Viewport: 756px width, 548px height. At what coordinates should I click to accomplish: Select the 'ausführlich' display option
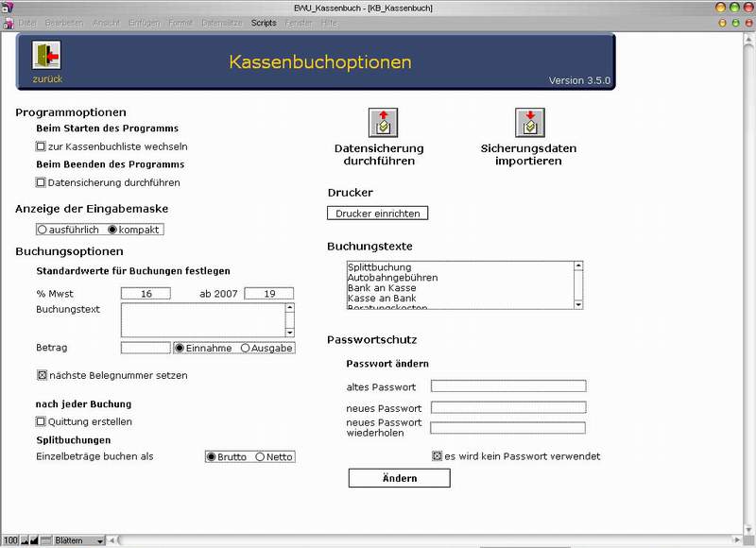[x=42, y=230]
